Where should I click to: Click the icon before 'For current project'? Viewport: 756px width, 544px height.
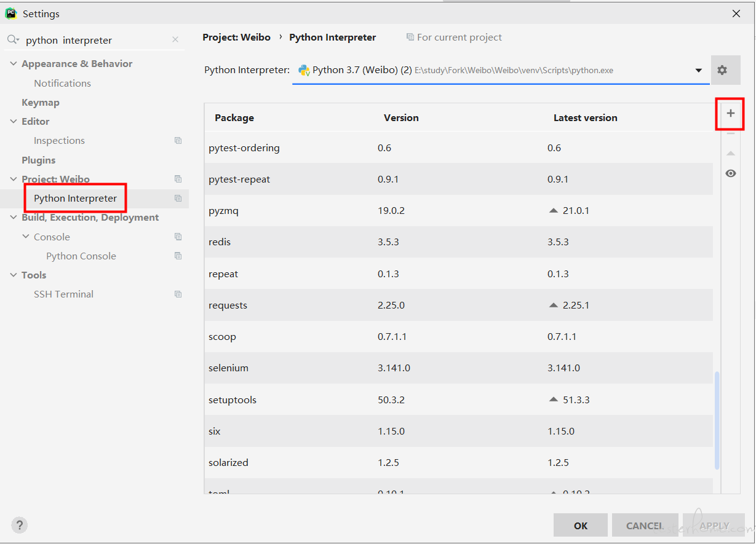[x=410, y=37]
